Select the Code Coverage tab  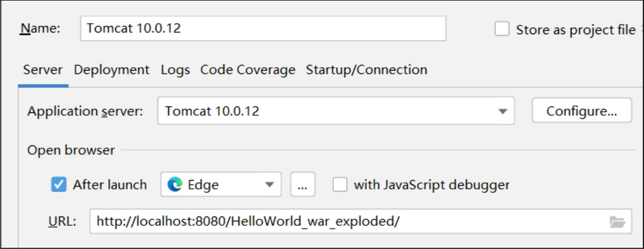(x=248, y=70)
